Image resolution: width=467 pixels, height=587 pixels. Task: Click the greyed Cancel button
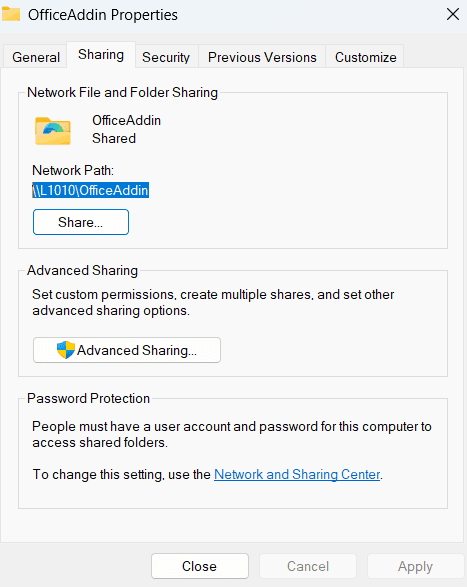point(308,566)
